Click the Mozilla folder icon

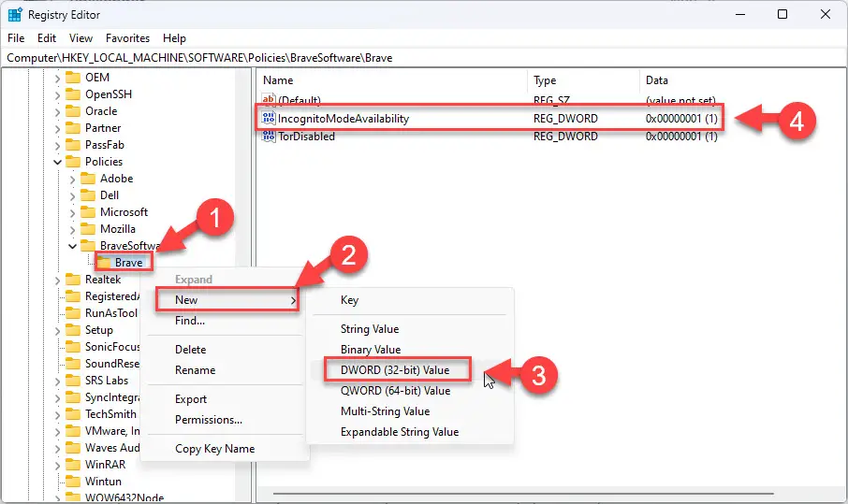pyautogui.click(x=88, y=228)
